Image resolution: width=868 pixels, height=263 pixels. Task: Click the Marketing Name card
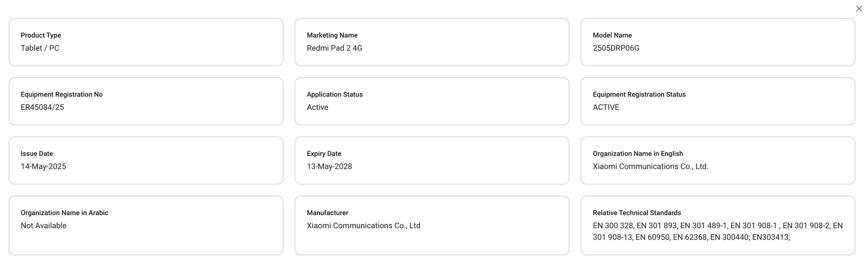(432, 42)
